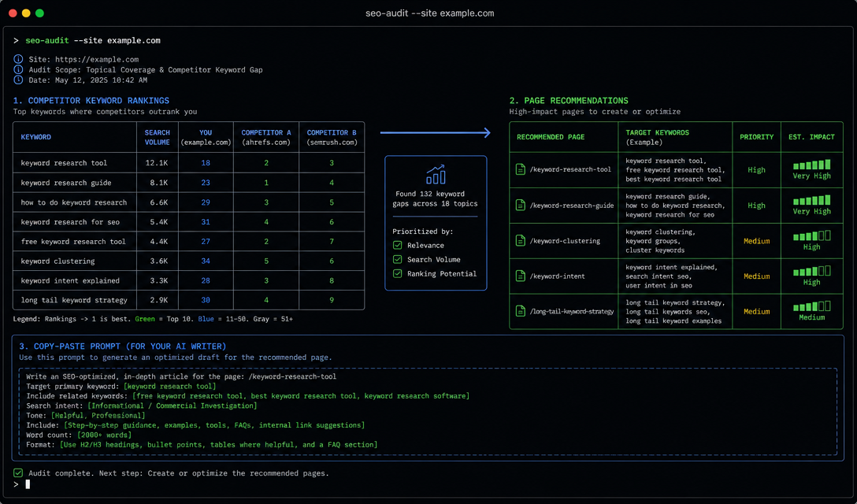Click impact bar for /keyword-research-tool row
Image resolution: width=857 pixels, height=504 pixels.
[811, 165]
